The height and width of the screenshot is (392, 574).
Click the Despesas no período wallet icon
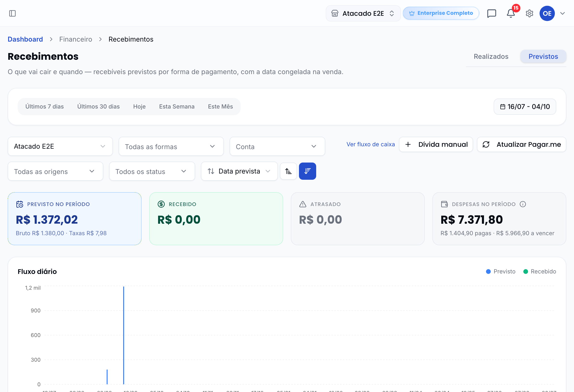tap(444, 204)
